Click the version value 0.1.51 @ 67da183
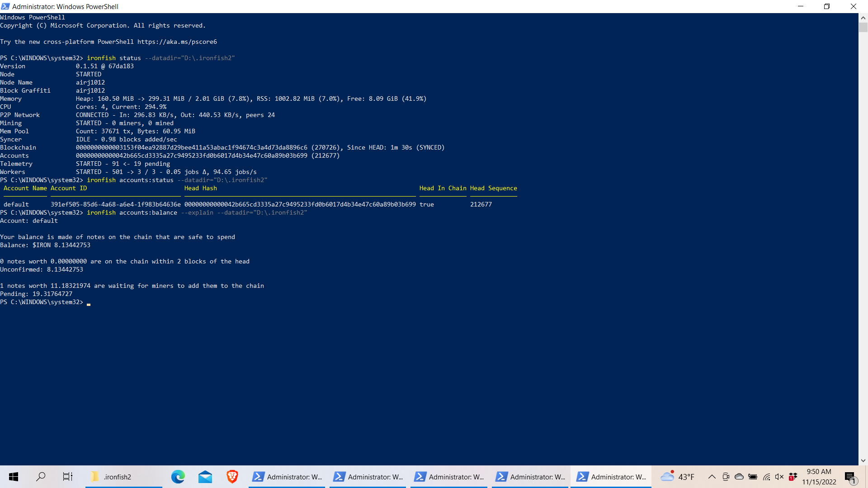This screenshot has width=868, height=488. [105, 66]
